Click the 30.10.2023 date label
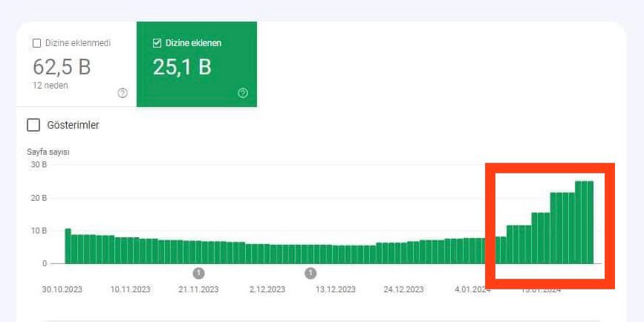The image size is (644, 322). pyautogui.click(x=62, y=289)
